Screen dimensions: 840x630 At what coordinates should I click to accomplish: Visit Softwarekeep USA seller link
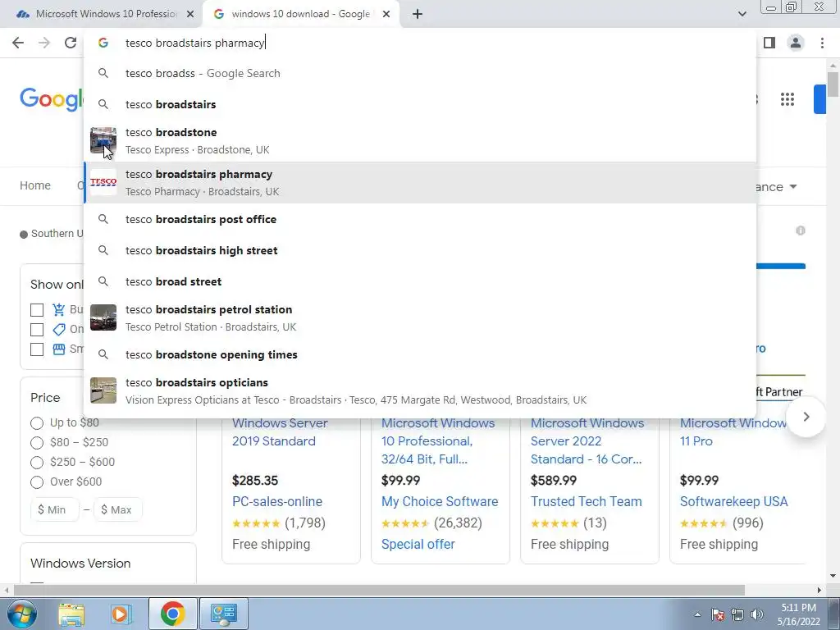click(x=733, y=501)
